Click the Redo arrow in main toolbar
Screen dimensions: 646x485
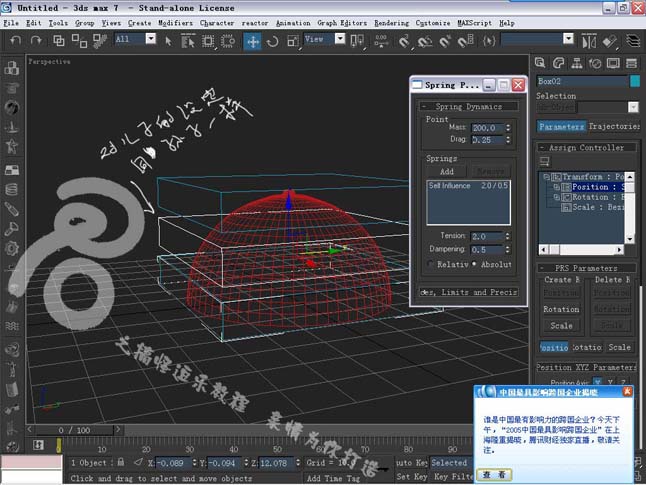click(36, 40)
